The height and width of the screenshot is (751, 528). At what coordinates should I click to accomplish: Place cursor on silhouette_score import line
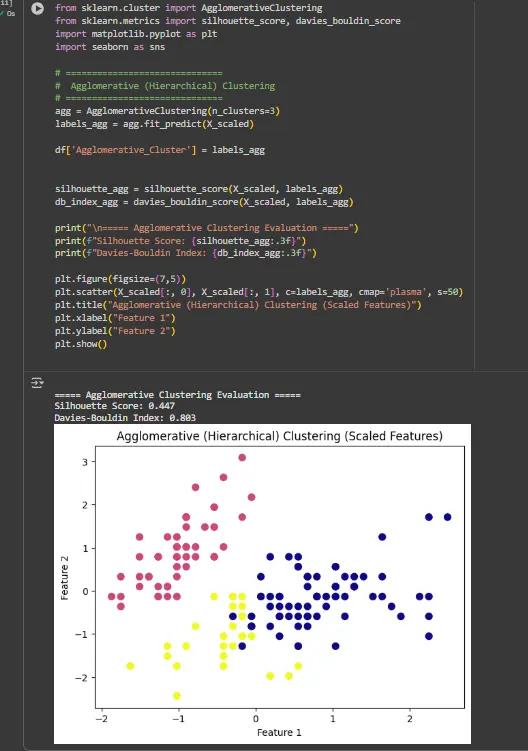pos(228,21)
